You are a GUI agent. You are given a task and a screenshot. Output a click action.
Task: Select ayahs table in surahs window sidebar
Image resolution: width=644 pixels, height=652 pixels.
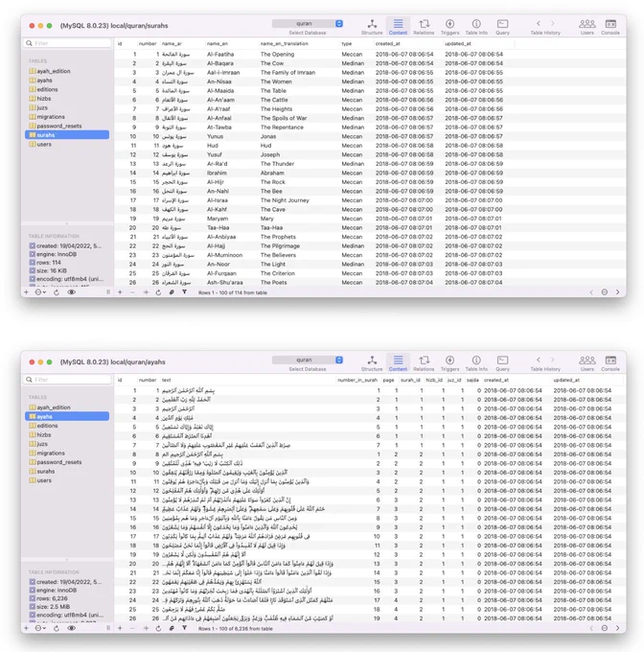(x=67, y=81)
